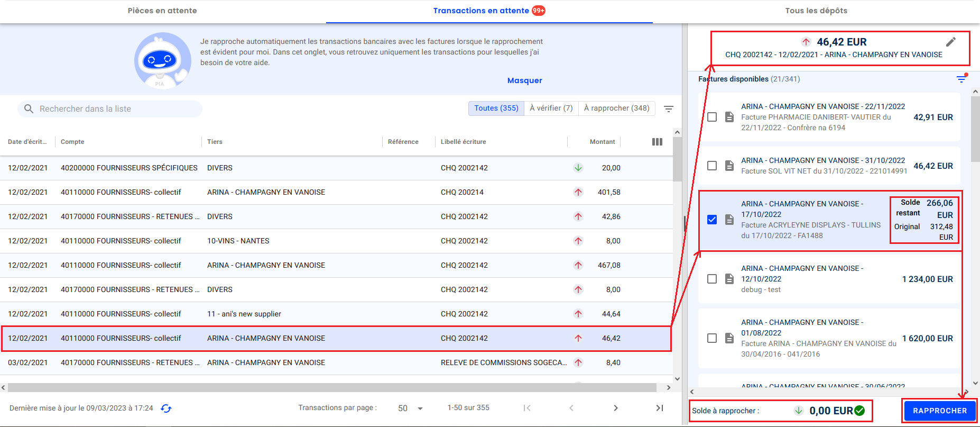980x427 pixels.
Task: Sort by Montant column header
Action: (602, 142)
